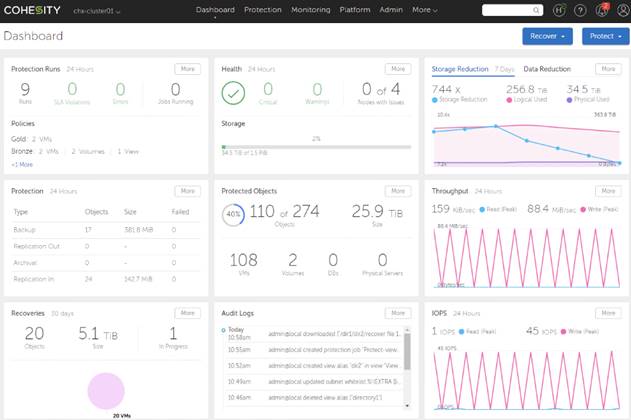Click the 'Gold' policy row
631x420 pixels.
31,139
